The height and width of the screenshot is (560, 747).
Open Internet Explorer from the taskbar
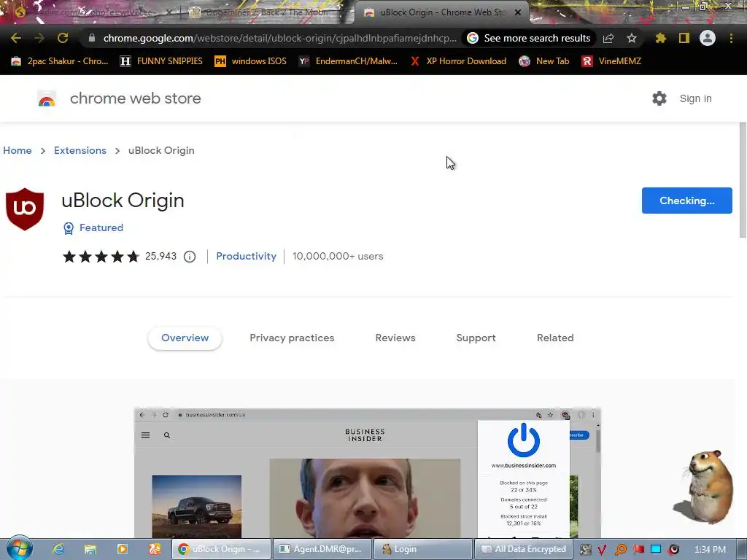tap(58, 549)
